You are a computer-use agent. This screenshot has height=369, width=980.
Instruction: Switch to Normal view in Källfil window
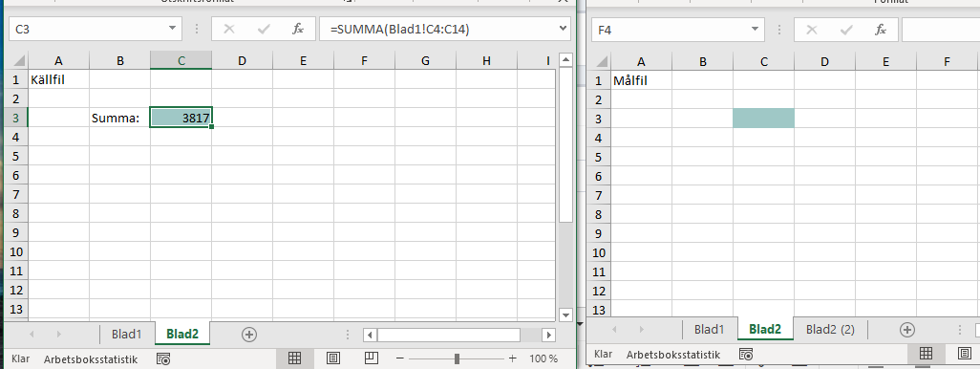[x=294, y=358]
